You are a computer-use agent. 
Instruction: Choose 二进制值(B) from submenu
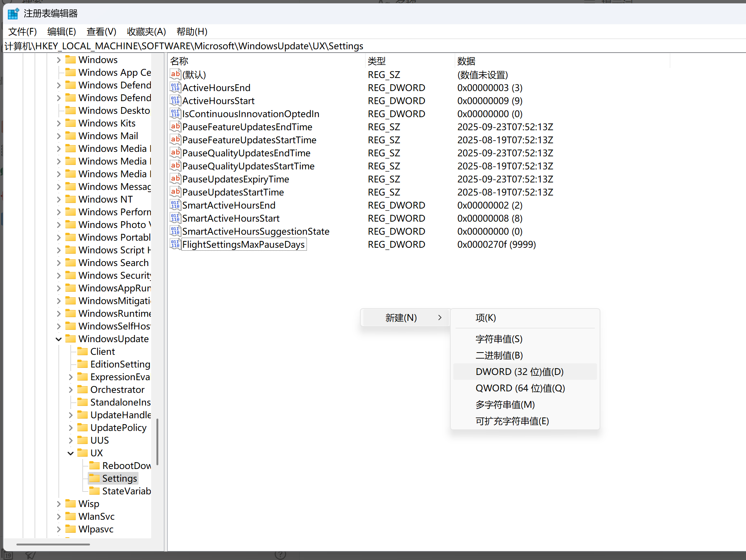(x=525, y=355)
